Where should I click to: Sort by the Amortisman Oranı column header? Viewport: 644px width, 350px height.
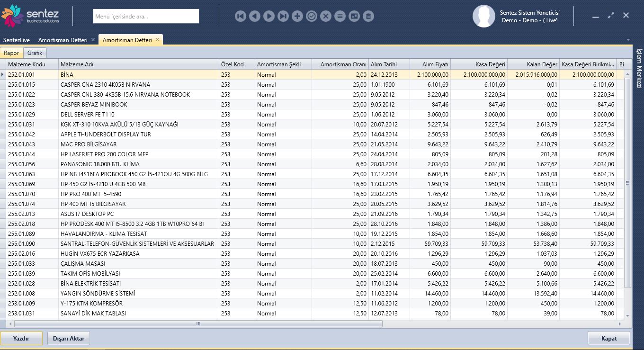click(340, 64)
